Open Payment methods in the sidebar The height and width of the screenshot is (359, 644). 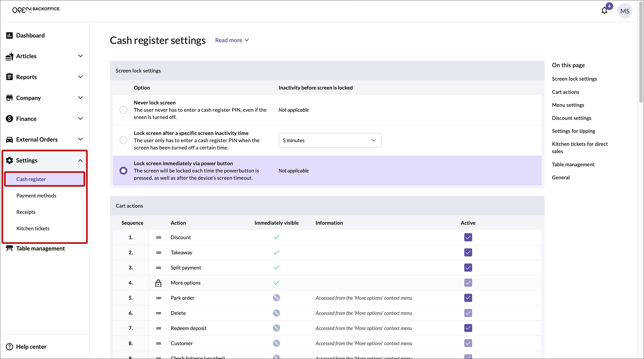coord(36,196)
